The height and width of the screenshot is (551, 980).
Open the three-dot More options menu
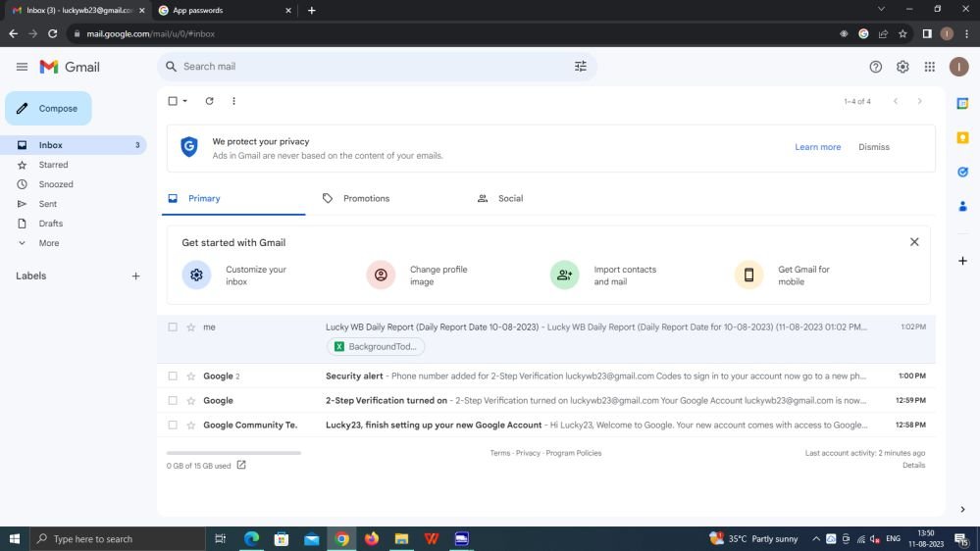pos(233,101)
